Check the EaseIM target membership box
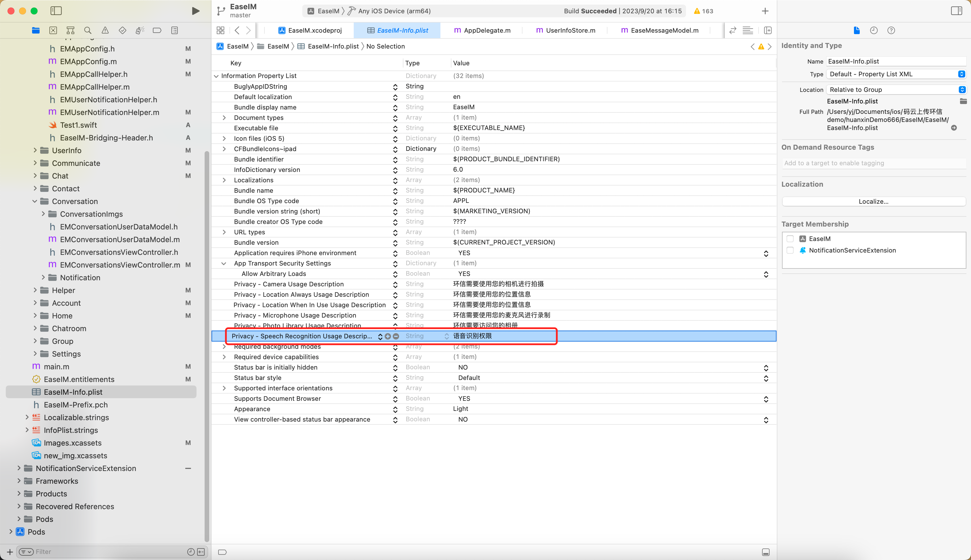The image size is (971, 560). coord(790,239)
